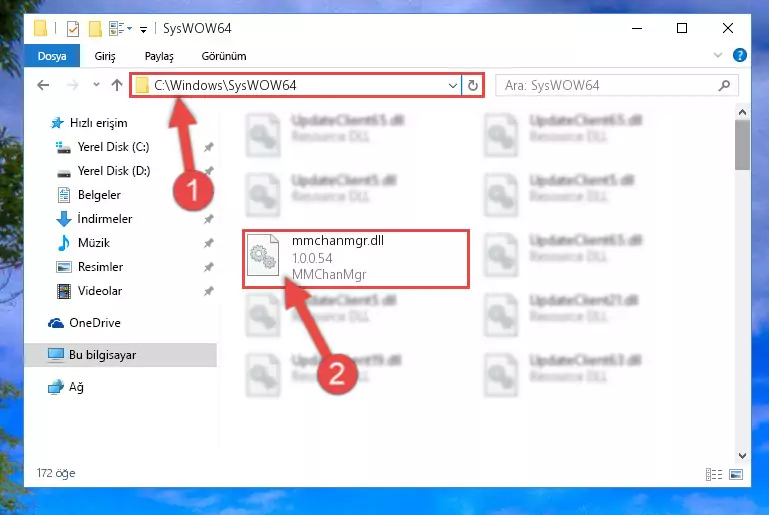The width and height of the screenshot is (769, 515).
Task: Open the view options quick access dropdown
Action: pos(121,28)
